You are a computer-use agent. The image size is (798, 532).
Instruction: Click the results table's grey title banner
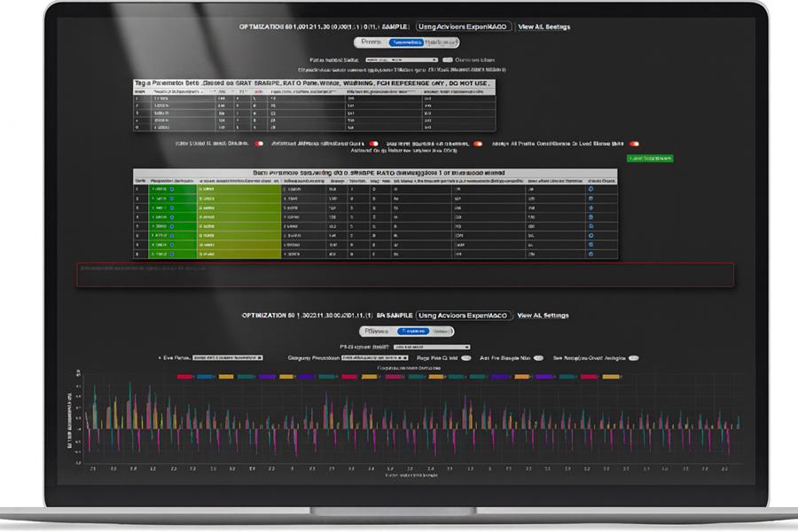375,173
